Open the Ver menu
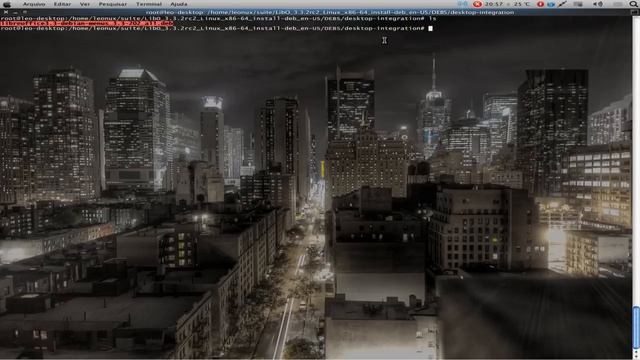This screenshot has width=640, height=360. (84, 4)
